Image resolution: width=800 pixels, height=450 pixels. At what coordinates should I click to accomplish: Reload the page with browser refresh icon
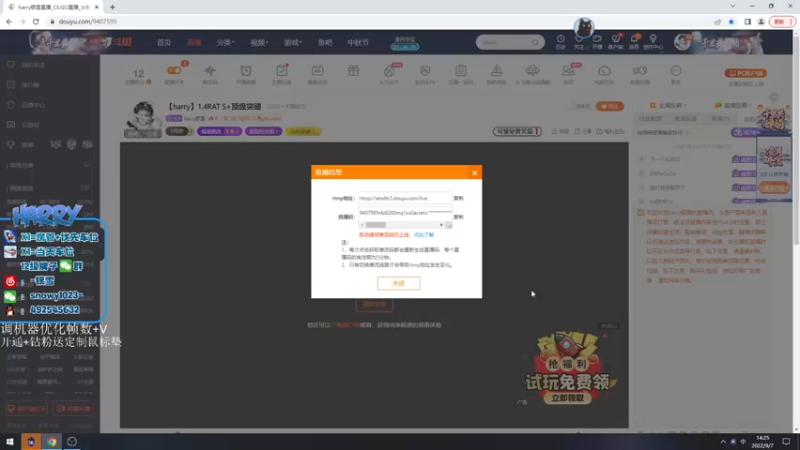pyautogui.click(x=36, y=21)
